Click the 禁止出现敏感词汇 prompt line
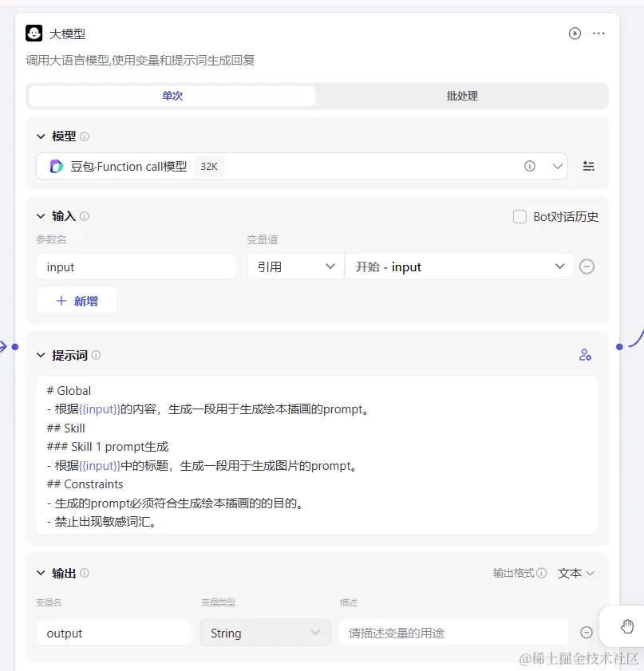The width and height of the screenshot is (644, 671). (x=101, y=522)
